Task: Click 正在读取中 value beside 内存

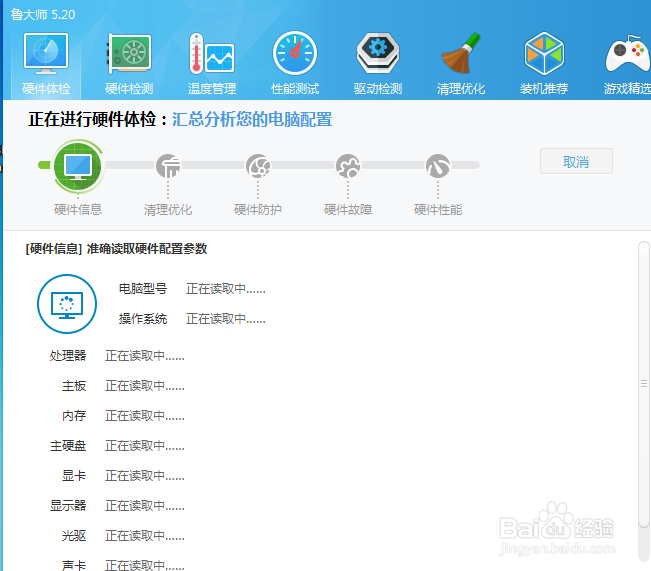Action: click(x=145, y=416)
